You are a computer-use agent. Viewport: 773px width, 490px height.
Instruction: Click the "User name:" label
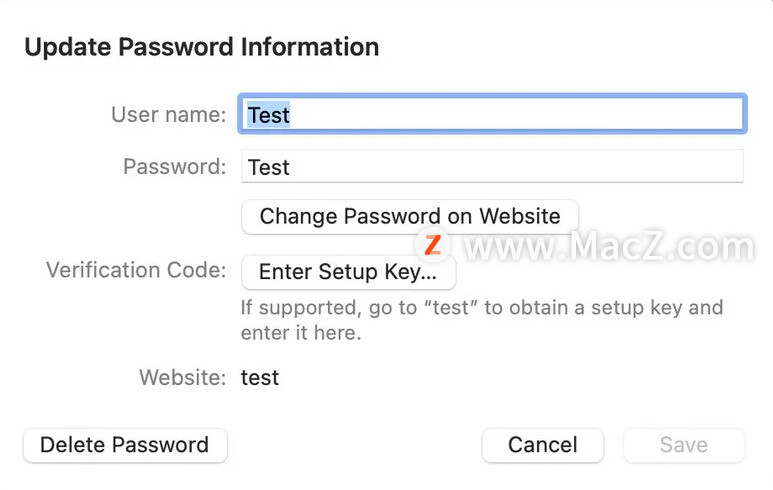coord(169,115)
